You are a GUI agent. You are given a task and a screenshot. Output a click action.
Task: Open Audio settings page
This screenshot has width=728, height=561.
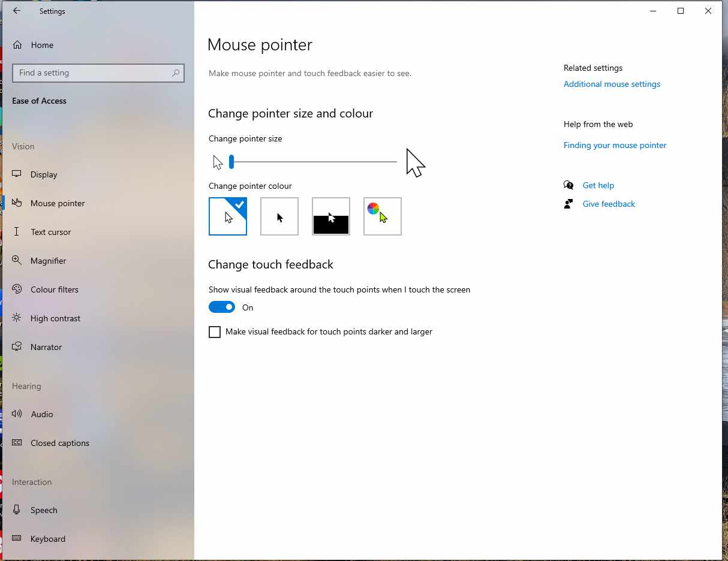(x=41, y=414)
